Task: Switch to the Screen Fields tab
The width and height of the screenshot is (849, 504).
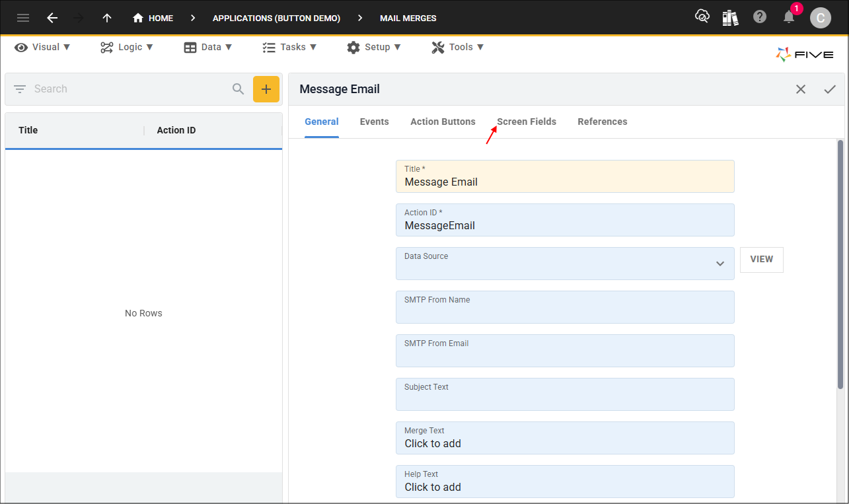Action: [x=527, y=122]
